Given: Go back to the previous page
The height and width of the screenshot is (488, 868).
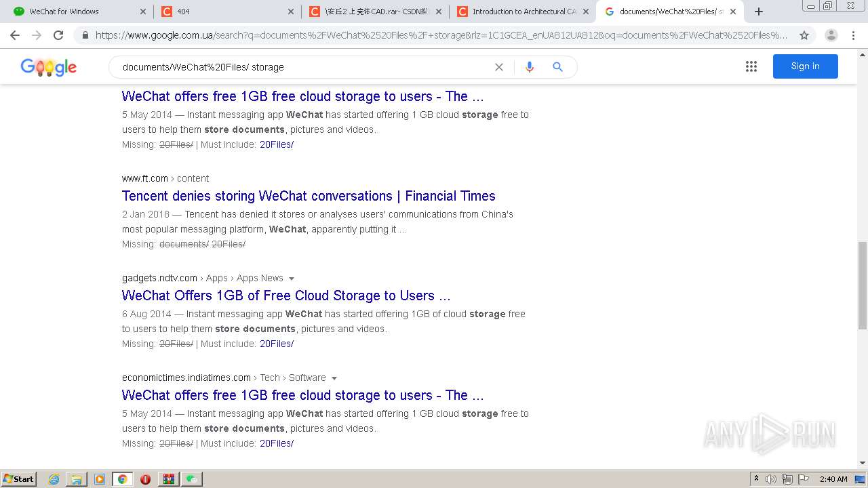Looking at the screenshot, I should point(15,35).
